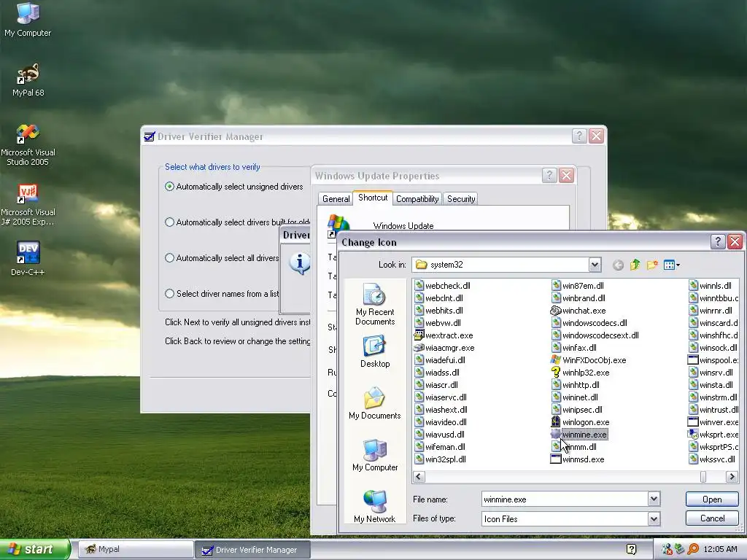
Task: Switch to Shortcut tab in Properties
Action: (x=373, y=198)
